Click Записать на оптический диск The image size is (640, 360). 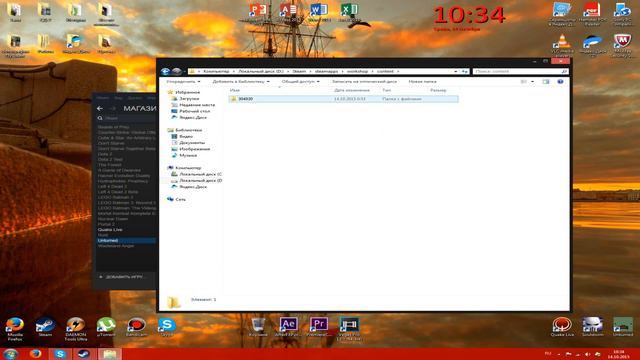[x=364, y=82]
